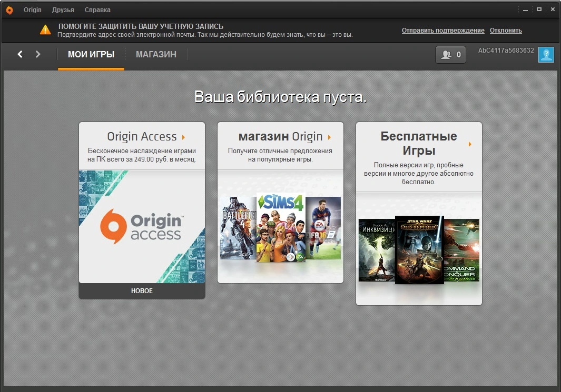Switch to the МОИ ИГРЫ tab
This screenshot has height=392, width=561.
[x=91, y=54]
